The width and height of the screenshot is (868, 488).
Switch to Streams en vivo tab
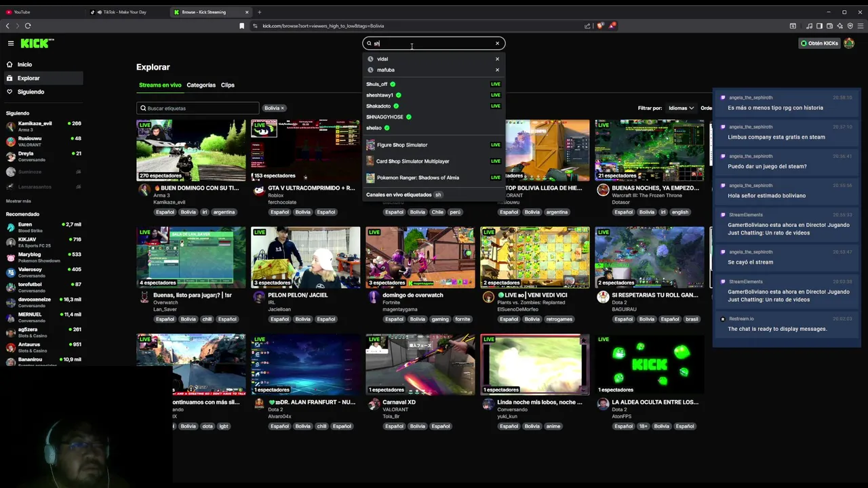(x=160, y=85)
